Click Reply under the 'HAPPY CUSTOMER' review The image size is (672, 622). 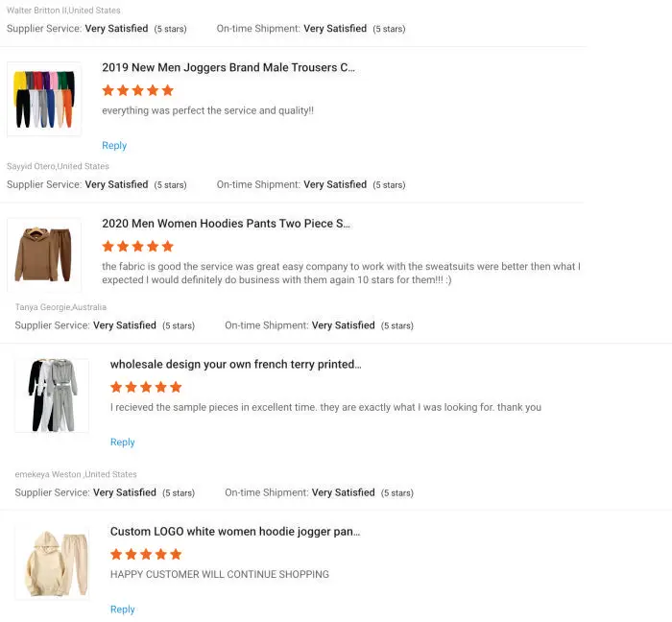[123, 610]
